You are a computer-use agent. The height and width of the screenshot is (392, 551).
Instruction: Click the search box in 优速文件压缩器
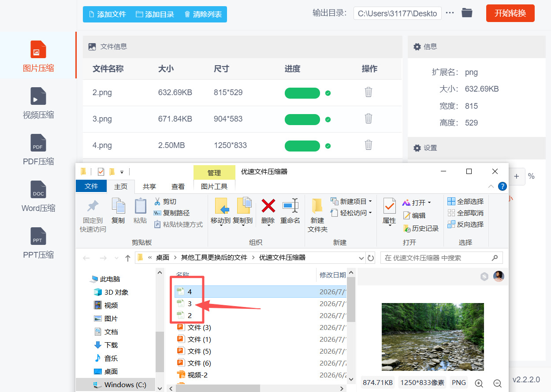[x=442, y=258]
